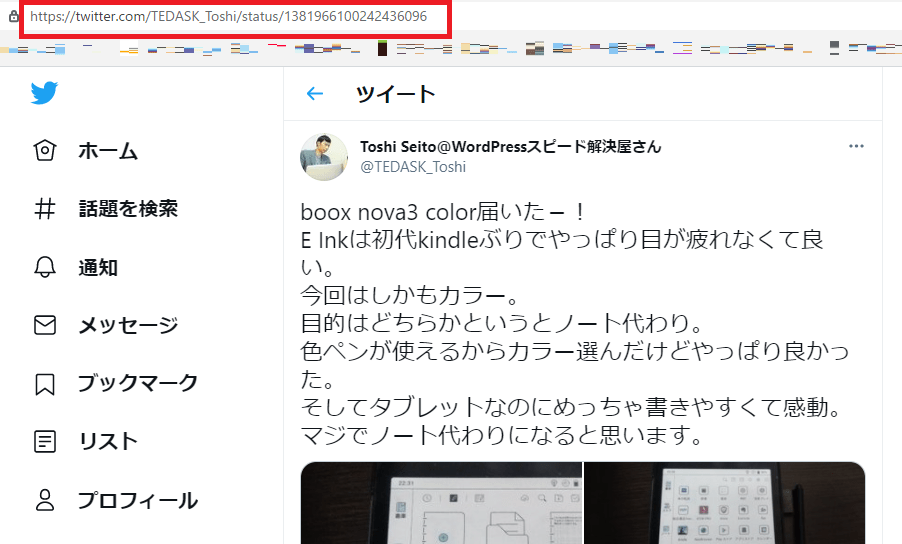Click the bell notifications icon
Image resolution: width=902 pixels, height=544 pixels.
pyautogui.click(x=45, y=267)
